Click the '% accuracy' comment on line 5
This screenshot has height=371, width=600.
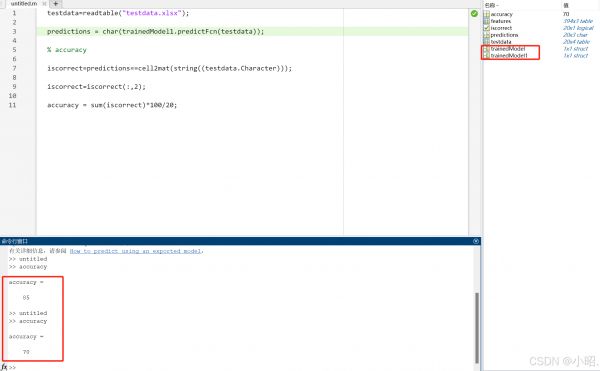[67, 50]
